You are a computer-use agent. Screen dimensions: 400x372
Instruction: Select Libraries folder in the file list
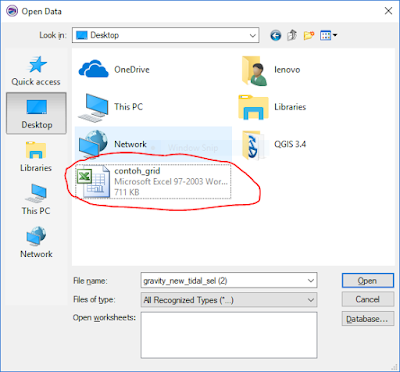[272, 107]
